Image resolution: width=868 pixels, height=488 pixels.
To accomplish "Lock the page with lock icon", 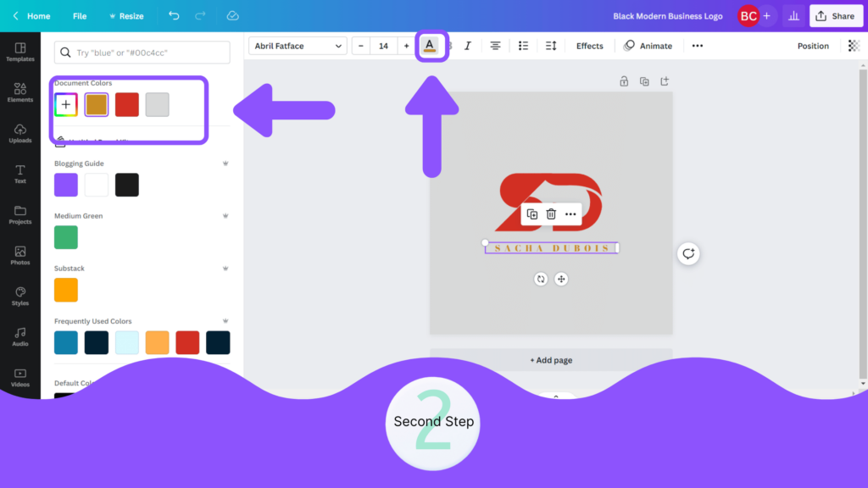I will (624, 81).
